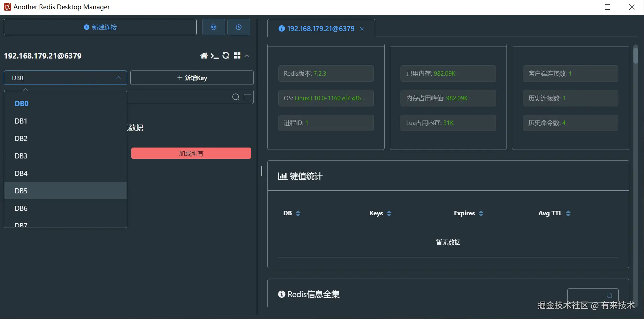Select DB0 from the database list
Image resolution: width=644 pixels, height=319 pixels.
[65, 103]
